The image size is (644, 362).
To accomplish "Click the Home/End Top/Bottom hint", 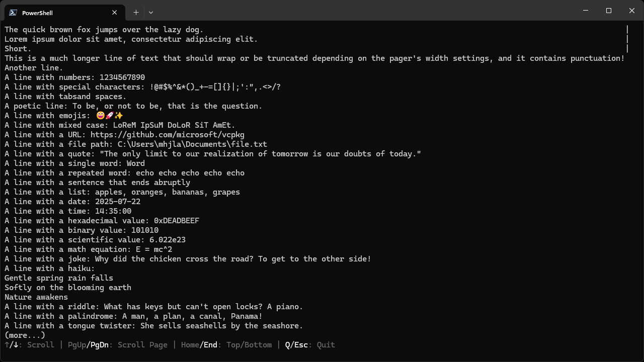I will pos(226,345).
